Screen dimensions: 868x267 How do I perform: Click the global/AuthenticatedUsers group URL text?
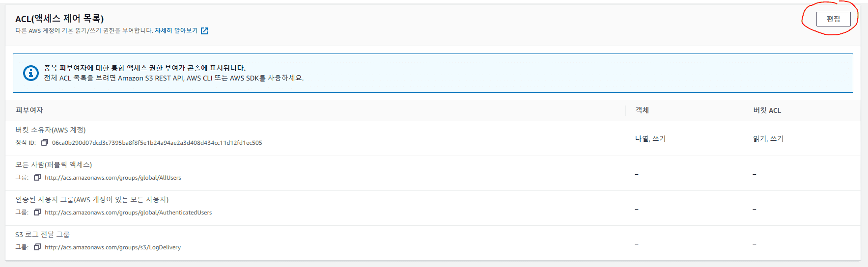(x=128, y=213)
